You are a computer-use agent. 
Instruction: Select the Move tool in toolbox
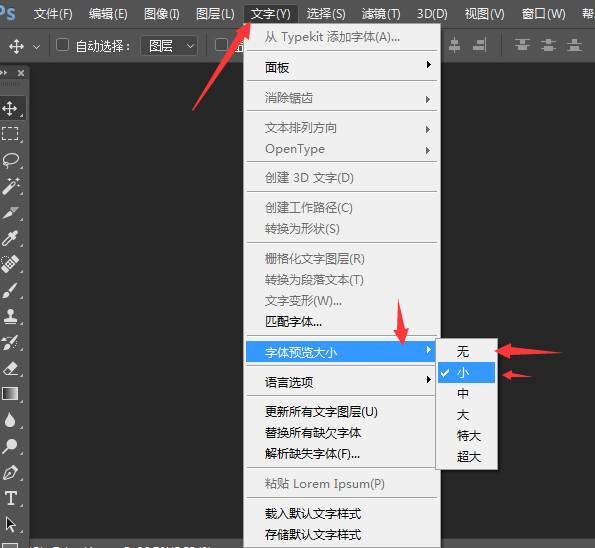(11, 109)
